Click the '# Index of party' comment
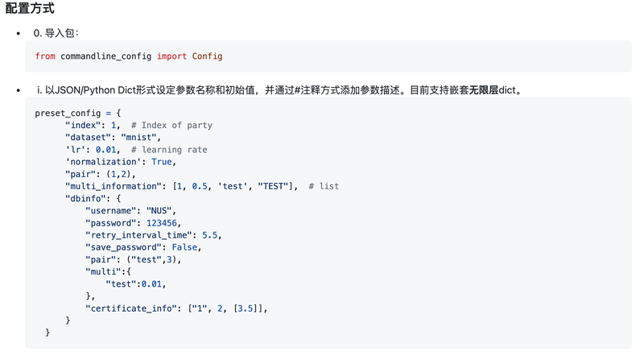This screenshot has width=644, height=356. pos(171,125)
